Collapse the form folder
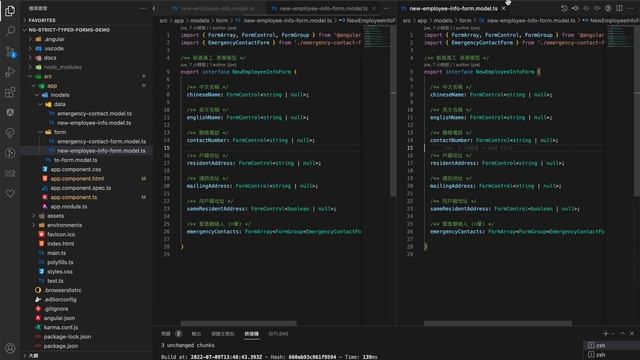Viewport: 640px width, 360px height. pos(60,132)
